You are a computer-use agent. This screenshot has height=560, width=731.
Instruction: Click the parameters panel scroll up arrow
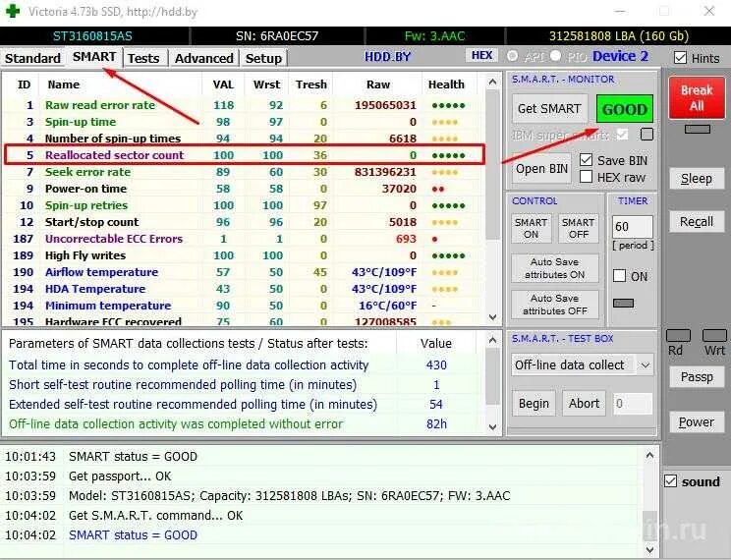click(493, 340)
